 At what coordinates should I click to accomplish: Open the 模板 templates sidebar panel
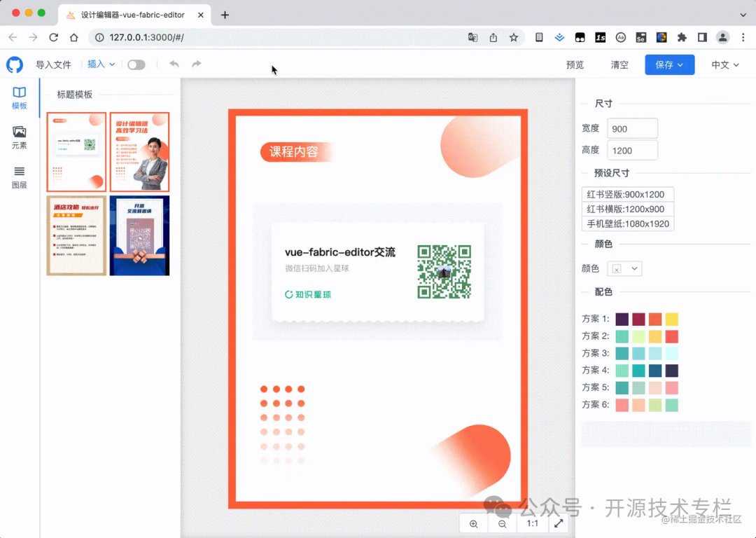[20, 98]
